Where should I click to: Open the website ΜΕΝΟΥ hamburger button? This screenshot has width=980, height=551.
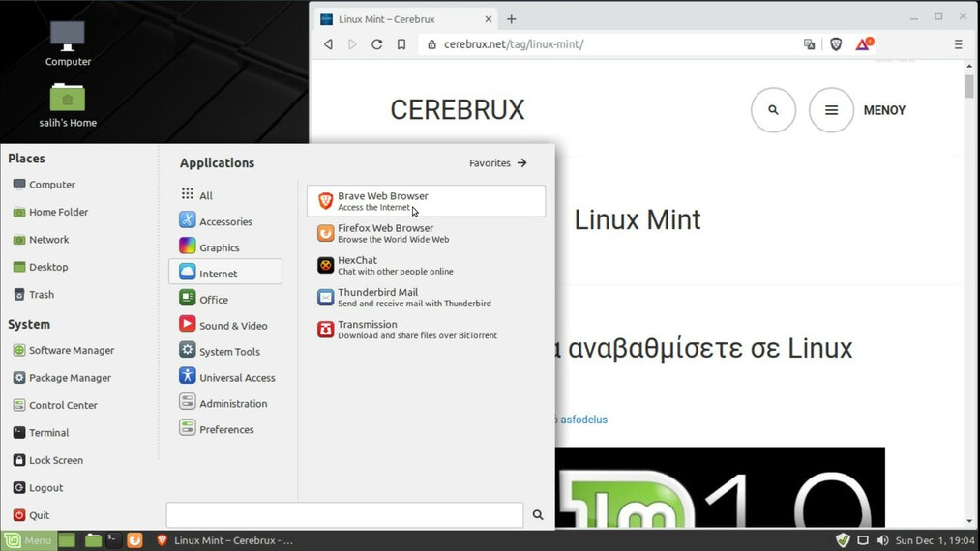tap(831, 110)
